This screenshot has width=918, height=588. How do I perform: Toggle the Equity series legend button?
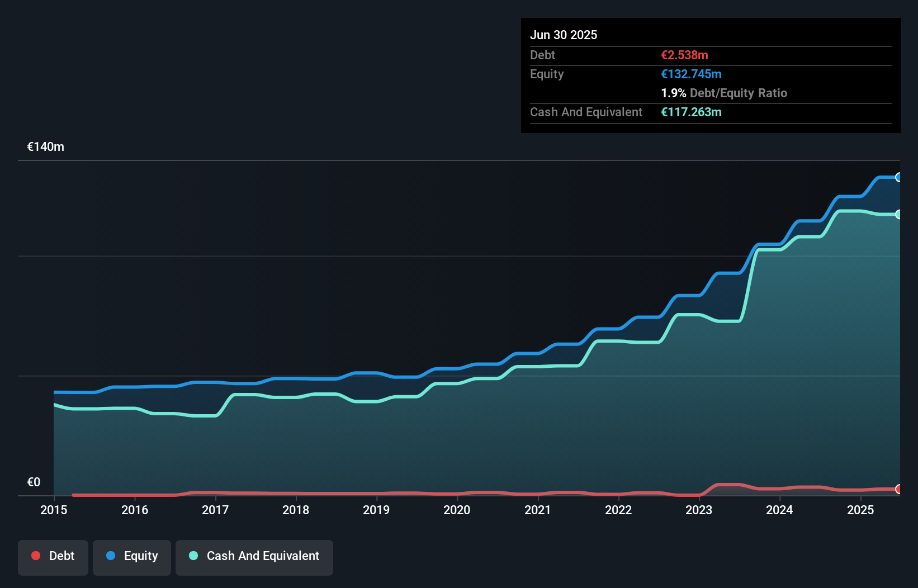(x=132, y=556)
